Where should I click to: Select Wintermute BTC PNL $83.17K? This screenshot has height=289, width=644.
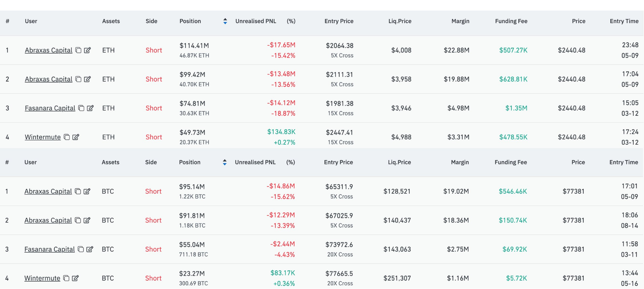click(283, 273)
